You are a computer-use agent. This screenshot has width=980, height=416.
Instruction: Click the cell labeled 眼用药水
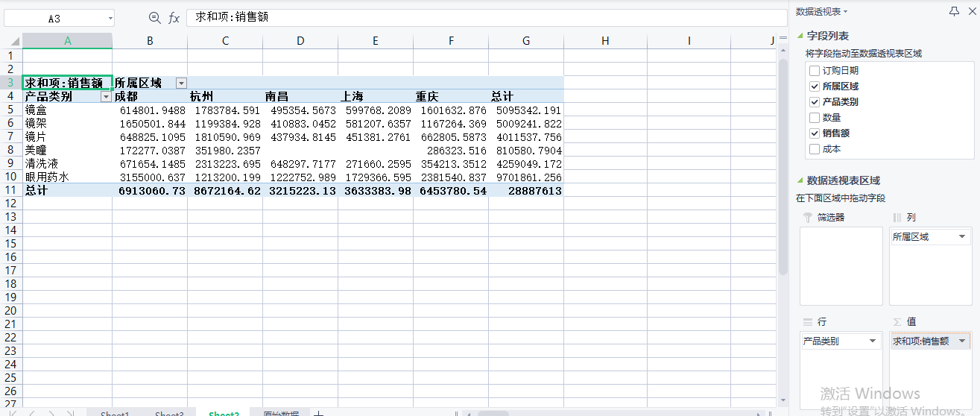pos(68,177)
